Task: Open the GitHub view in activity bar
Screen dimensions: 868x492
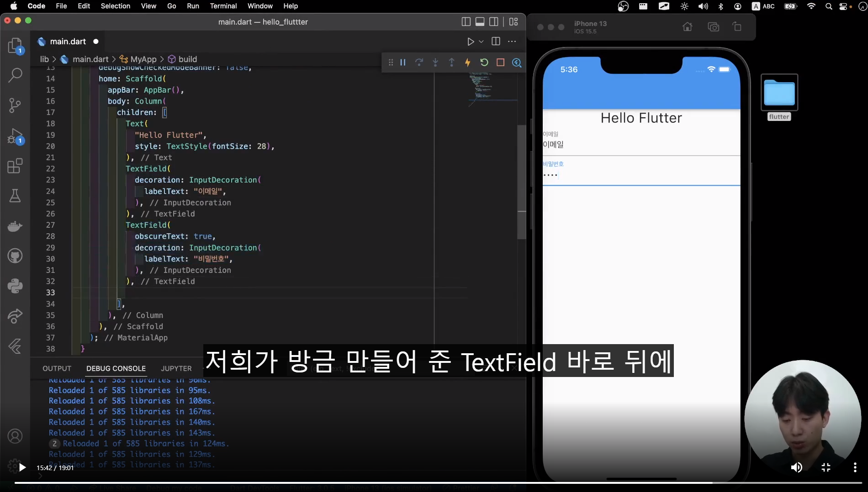Action: [x=15, y=256]
